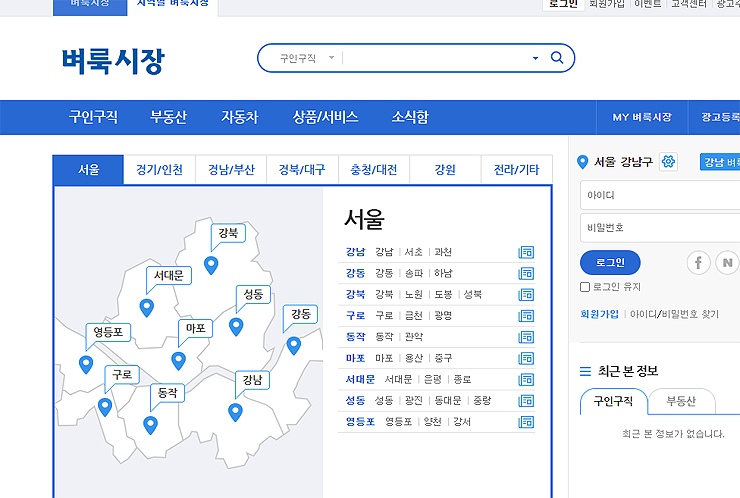
Task: Focus the 비밀번호 input field
Action: click(x=660, y=228)
